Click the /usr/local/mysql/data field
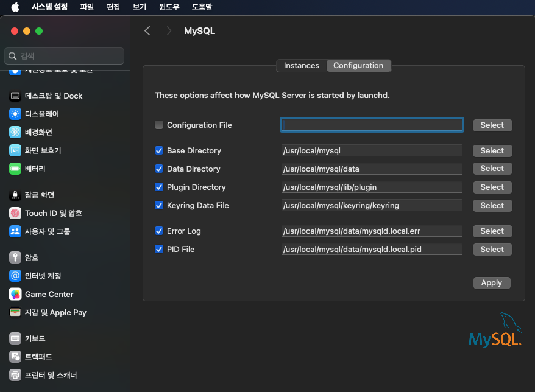The height and width of the screenshot is (392, 535). point(372,169)
